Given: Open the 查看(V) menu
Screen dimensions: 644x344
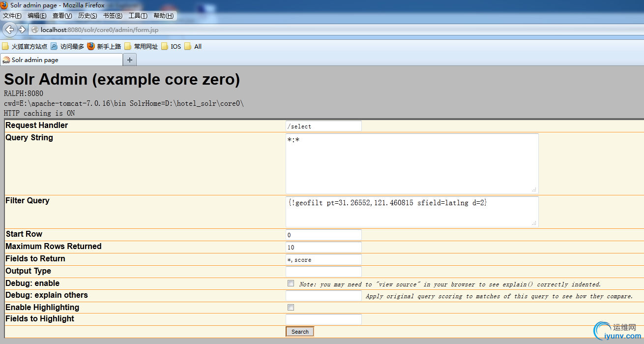Looking at the screenshot, I should click(62, 16).
